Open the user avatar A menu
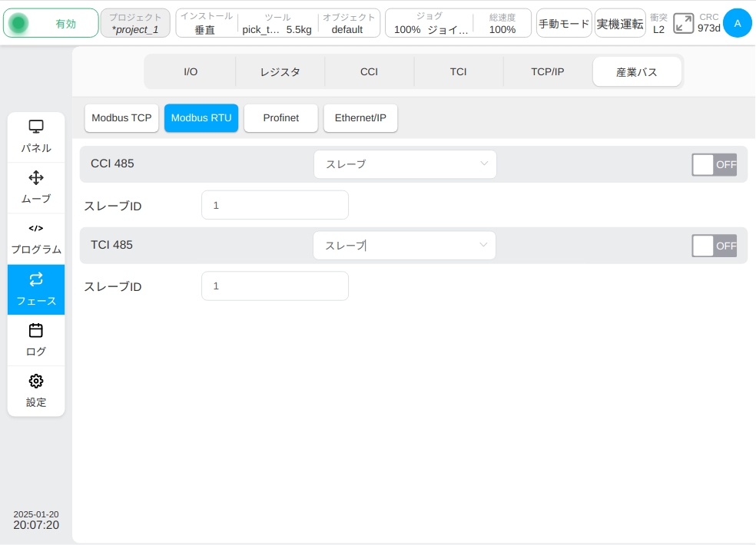 pos(738,23)
